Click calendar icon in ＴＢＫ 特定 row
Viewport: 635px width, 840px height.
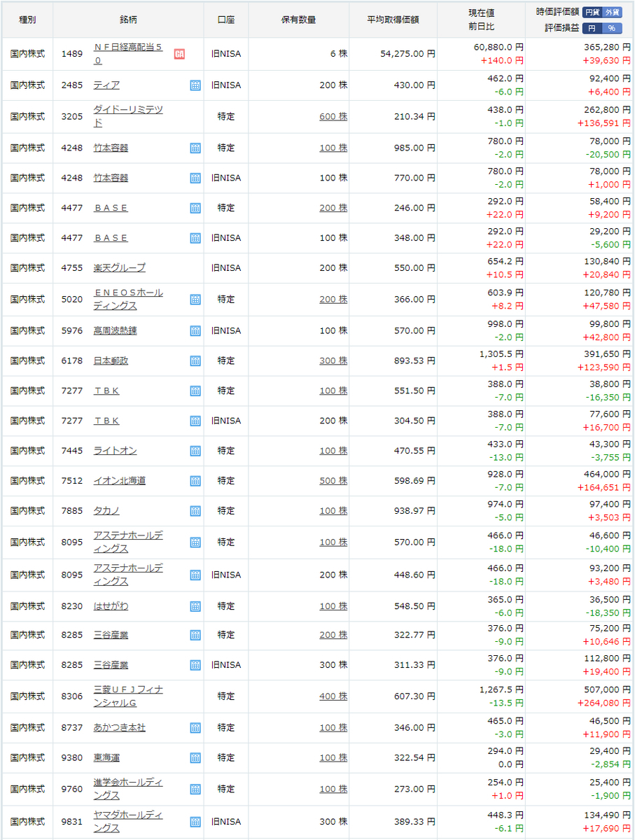[x=195, y=391]
